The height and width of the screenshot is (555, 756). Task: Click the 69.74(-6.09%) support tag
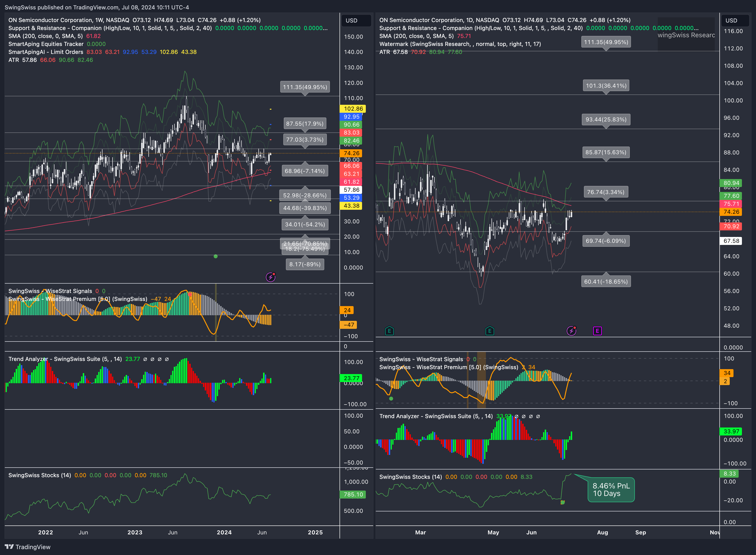[606, 241]
